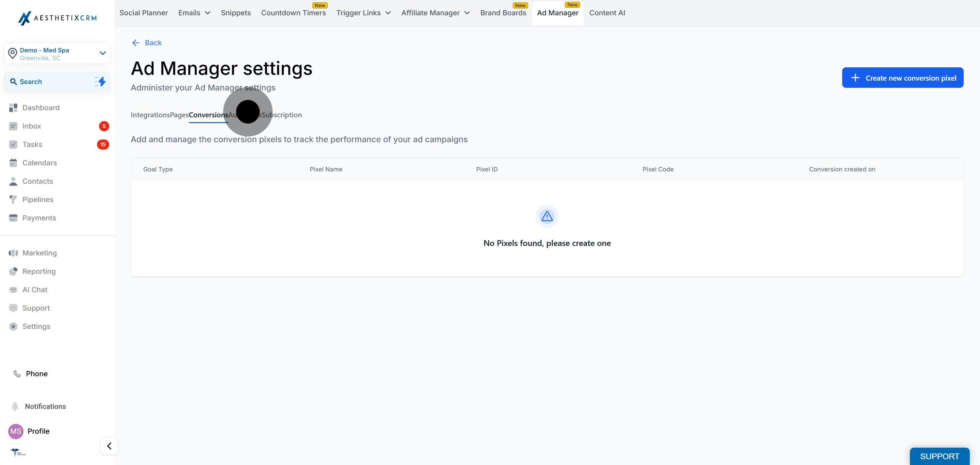This screenshot has width=980, height=465.
Task: Click the Calendars sidebar icon
Action: click(13, 163)
